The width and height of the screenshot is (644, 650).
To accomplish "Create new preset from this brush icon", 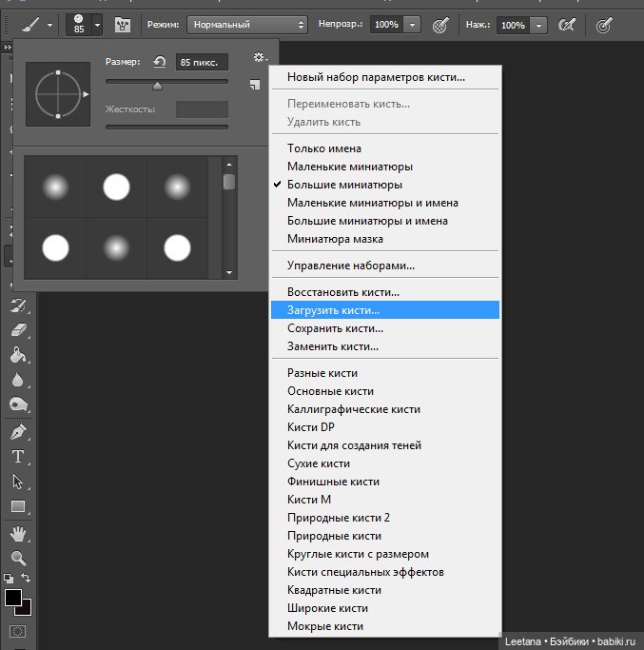I will tap(255, 85).
